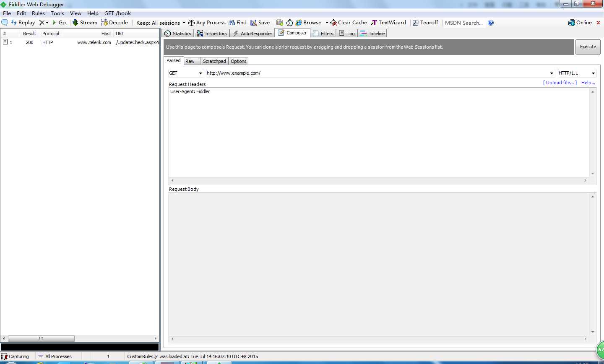
Task: Click the timer stopwatch icon
Action: (289, 23)
